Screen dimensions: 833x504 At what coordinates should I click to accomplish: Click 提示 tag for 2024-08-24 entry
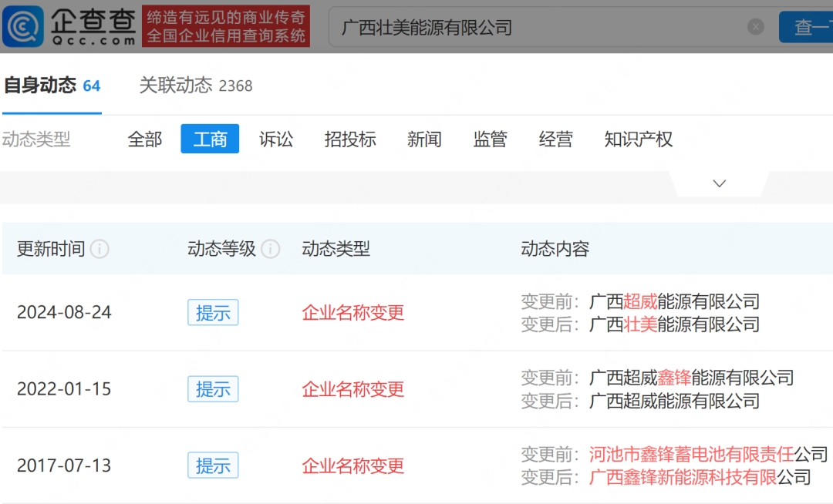[x=213, y=312]
